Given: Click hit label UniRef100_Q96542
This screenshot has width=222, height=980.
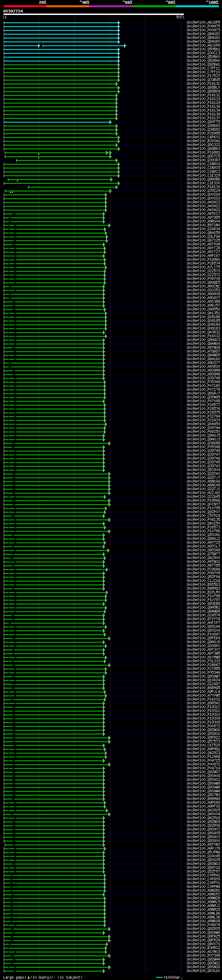Looking at the screenshot, I should click(x=203, y=703).
